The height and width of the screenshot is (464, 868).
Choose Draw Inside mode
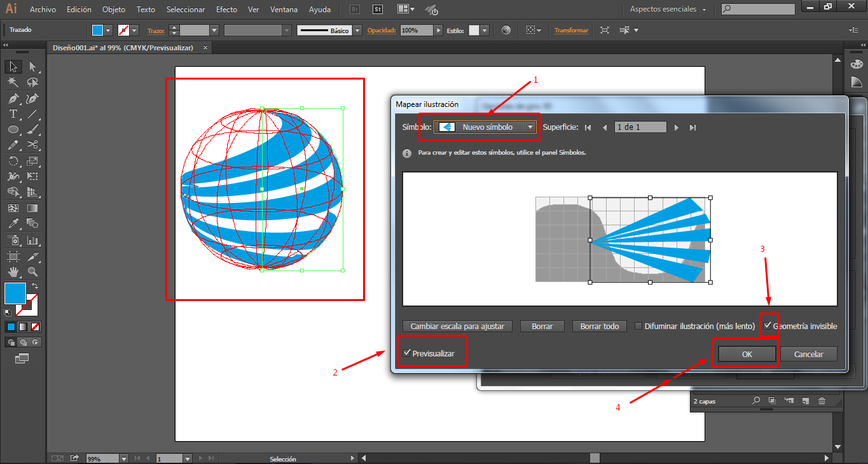pyautogui.click(x=36, y=342)
